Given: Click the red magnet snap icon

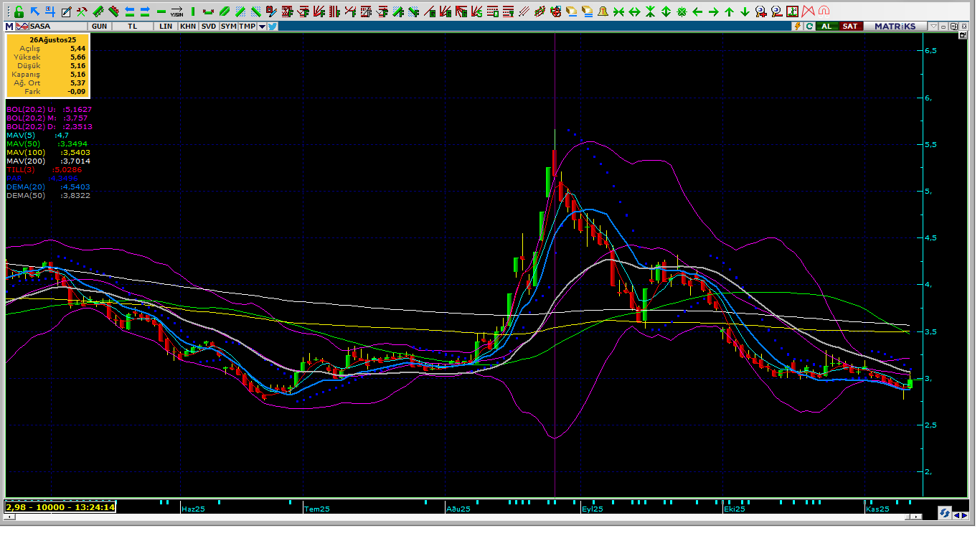Looking at the screenshot, I should (824, 11).
